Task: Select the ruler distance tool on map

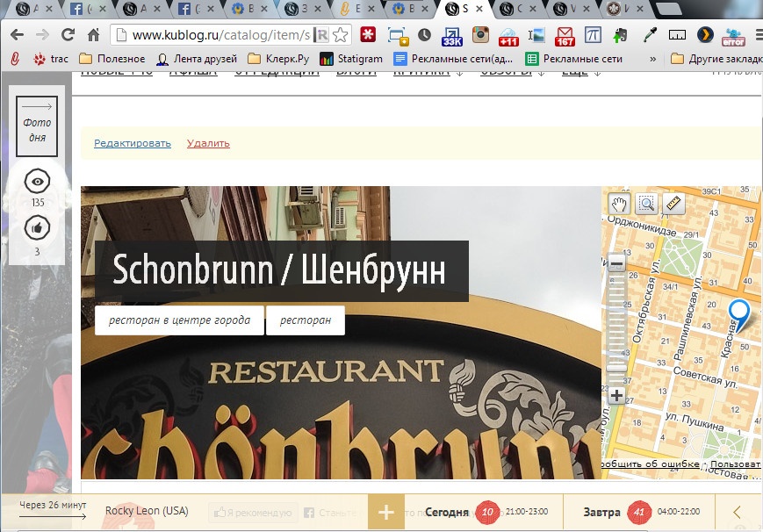Action: pos(673,204)
